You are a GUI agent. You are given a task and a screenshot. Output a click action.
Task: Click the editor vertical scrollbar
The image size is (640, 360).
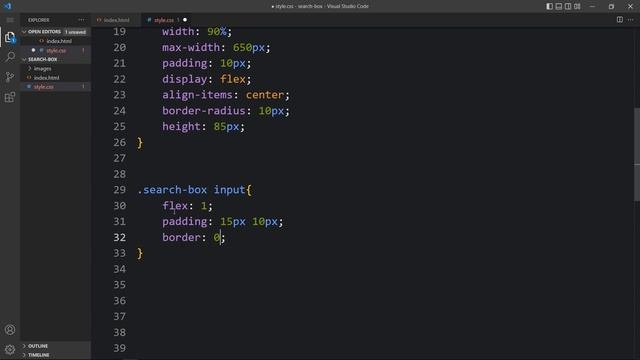[x=637, y=154]
